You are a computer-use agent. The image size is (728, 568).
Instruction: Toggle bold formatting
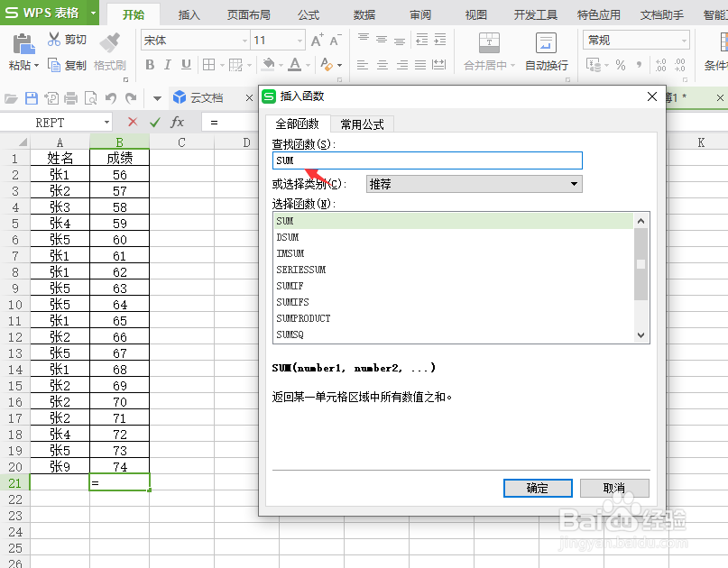[151, 65]
